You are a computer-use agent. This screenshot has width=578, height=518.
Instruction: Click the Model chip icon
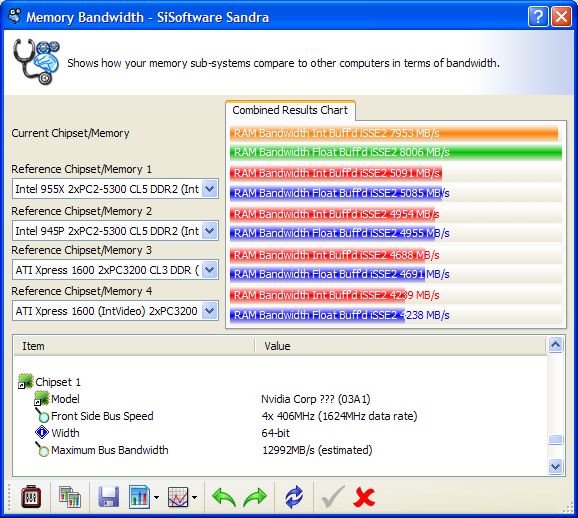tap(41, 399)
